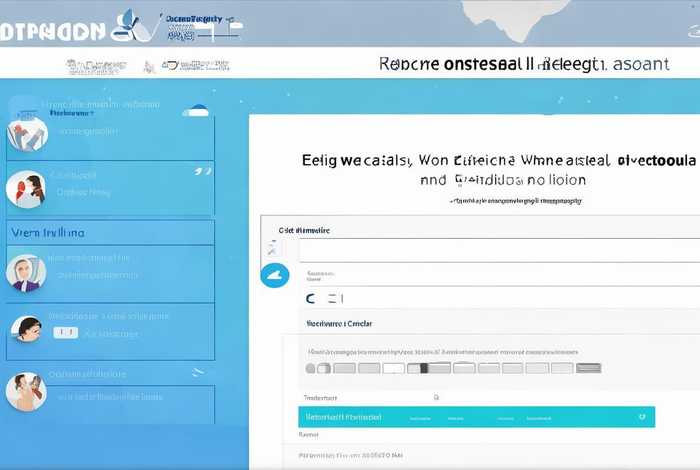The height and width of the screenshot is (470, 700).
Task: Open the second sidebar contact with the red-haired avatar
Action: pos(25,188)
